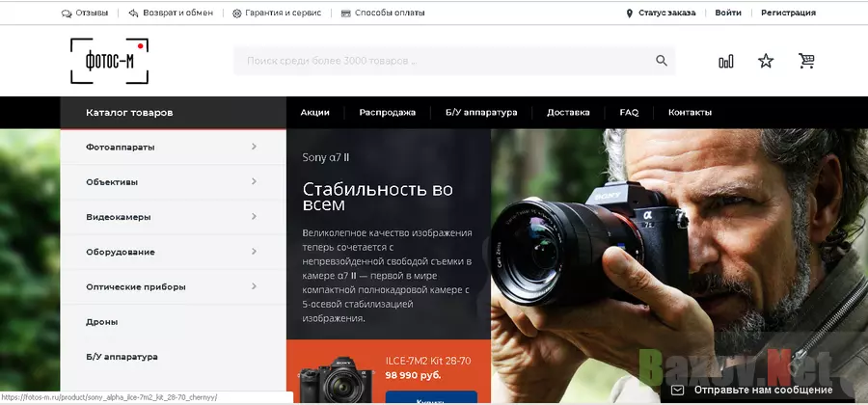
Task: Select Видеокамеры in the catalog sidebar
Action: (118, 217)
